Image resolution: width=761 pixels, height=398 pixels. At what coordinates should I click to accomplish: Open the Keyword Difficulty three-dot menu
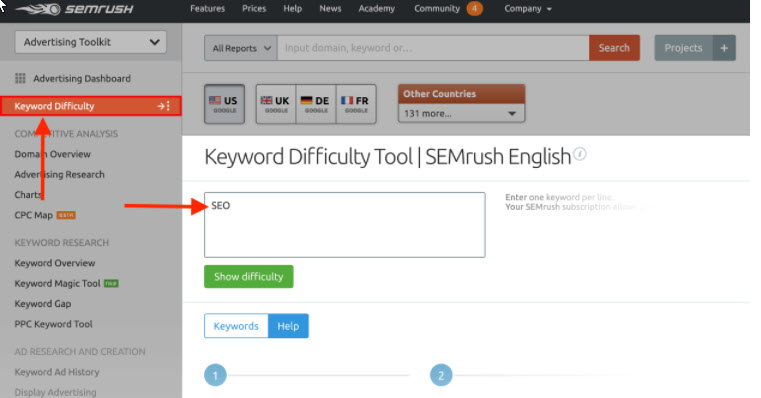point(168,106)
